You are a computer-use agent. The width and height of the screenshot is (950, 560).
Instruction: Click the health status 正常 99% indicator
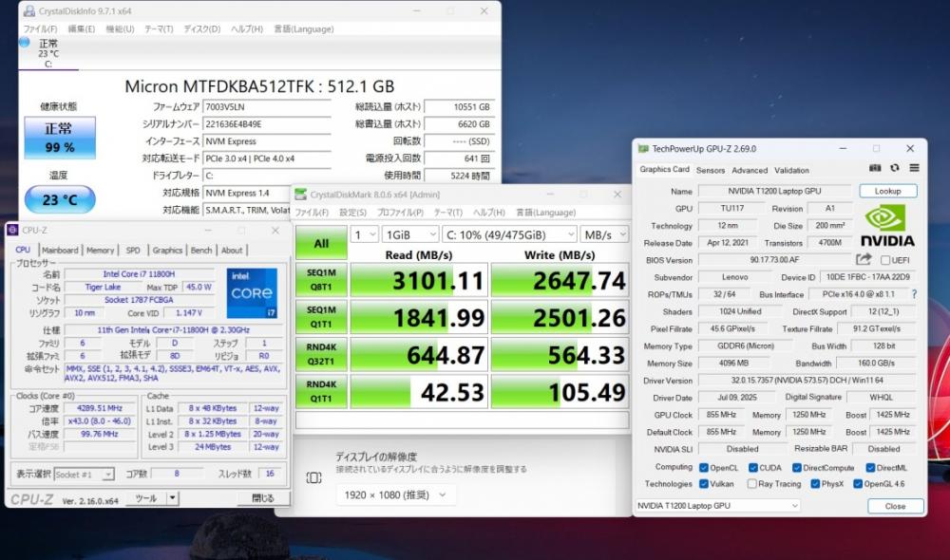(x=59, y=138)
